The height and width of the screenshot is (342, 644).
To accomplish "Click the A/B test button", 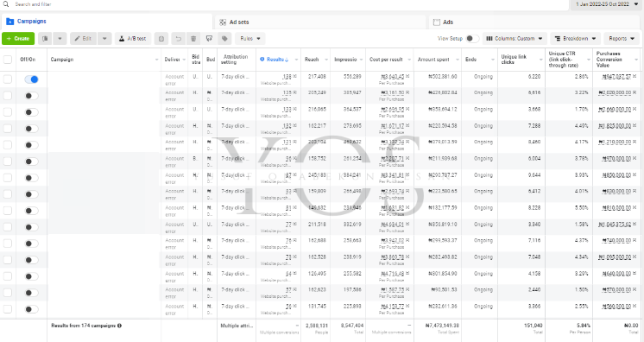I will (133, 39).
